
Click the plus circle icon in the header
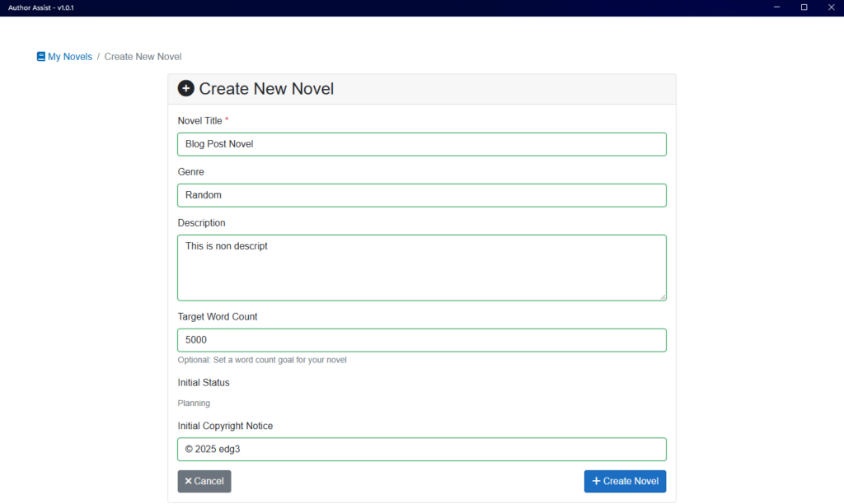186,89
